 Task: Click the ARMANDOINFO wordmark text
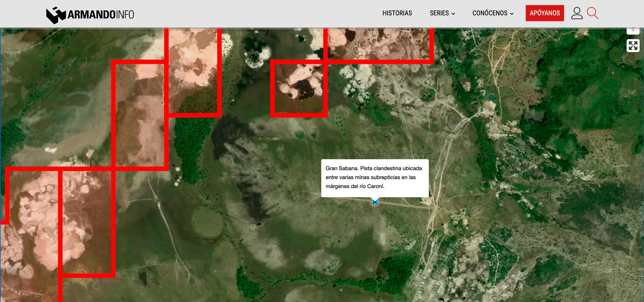pyautogui.click(x=101, y=15)
